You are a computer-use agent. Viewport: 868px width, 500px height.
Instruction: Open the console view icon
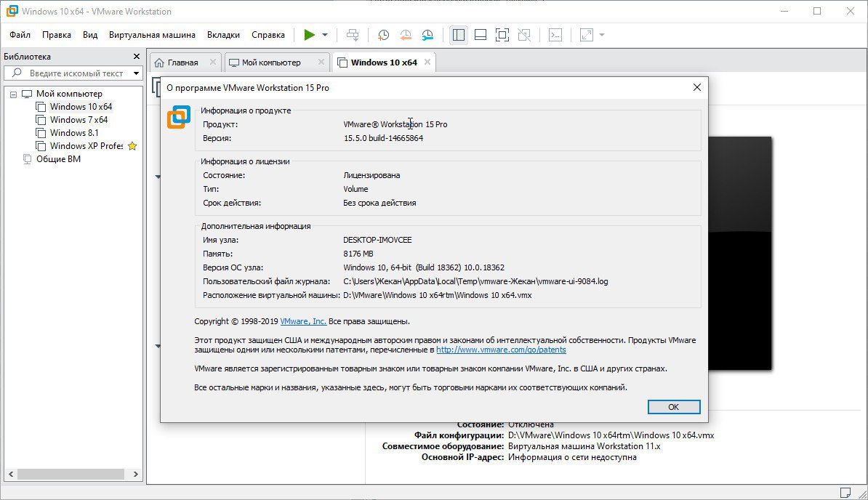(555, 35)
